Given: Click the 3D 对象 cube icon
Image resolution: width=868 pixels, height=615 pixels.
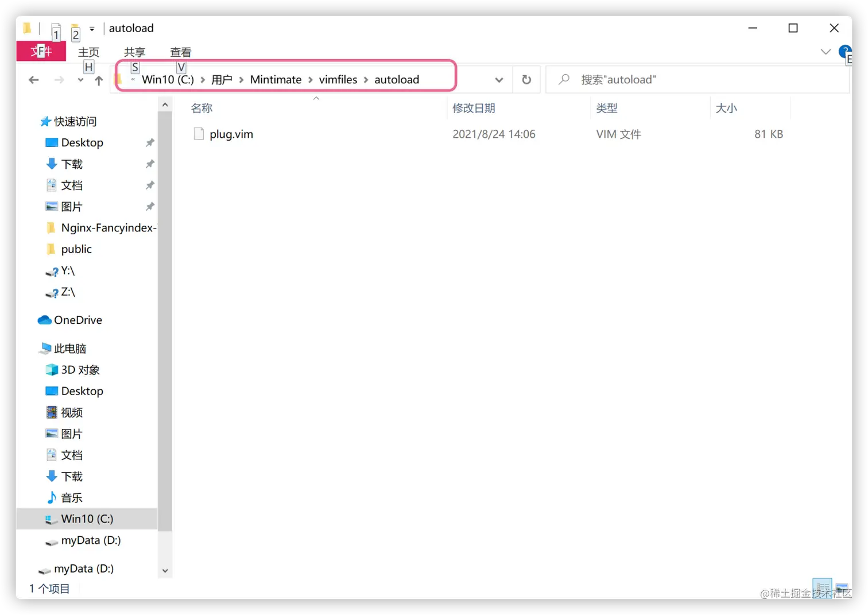Looking at the screenshot, I should coord(52,370).
